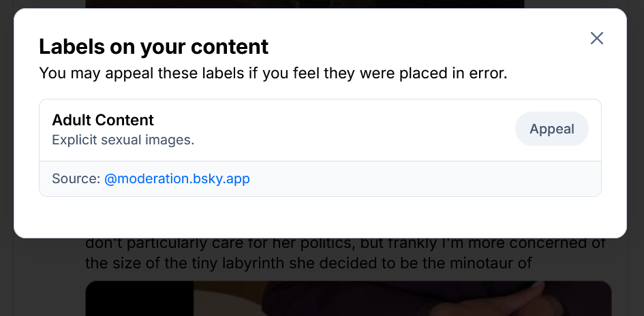Click the post line mentioning "tiny labyrinth"
Image resolution: width=644 pixels, height=316 pixels.
coord(307,262)
